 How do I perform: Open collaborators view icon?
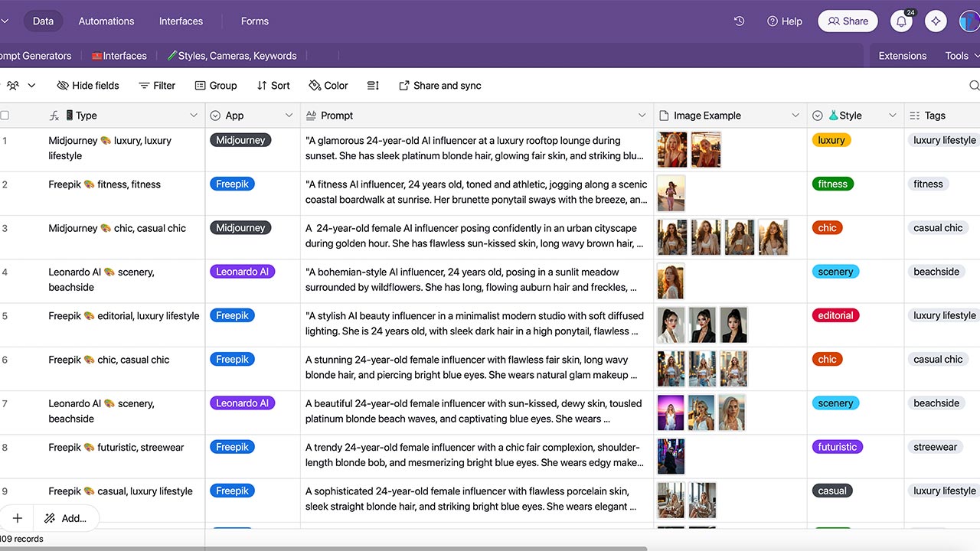tap(13, 86)
